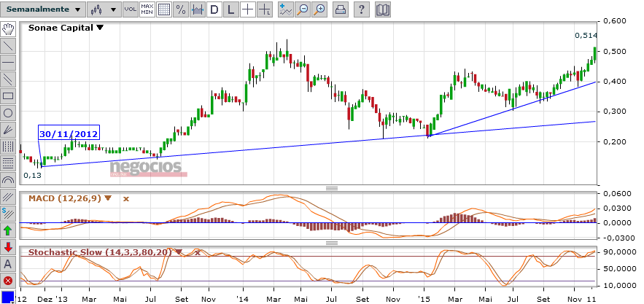
Task: Click the 30/11/2012 date annotation label
Action: [69, 133]
